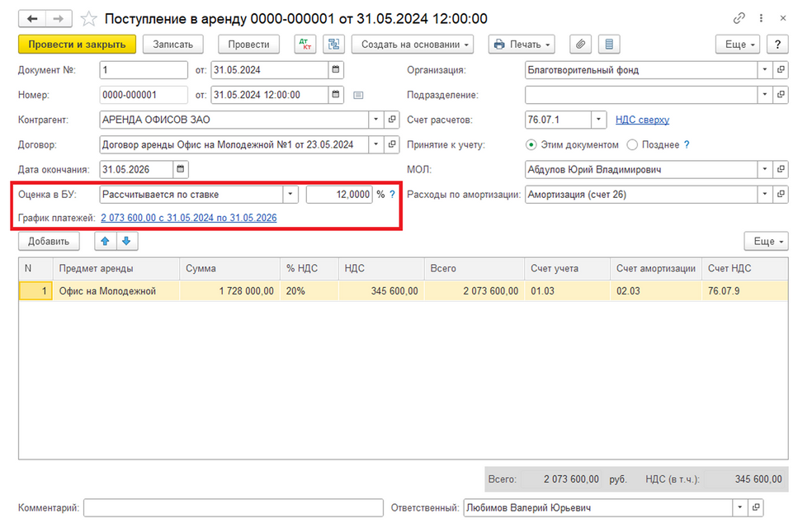
Task: Open calendar for Дата окончания field
Action: pos(182,169)
